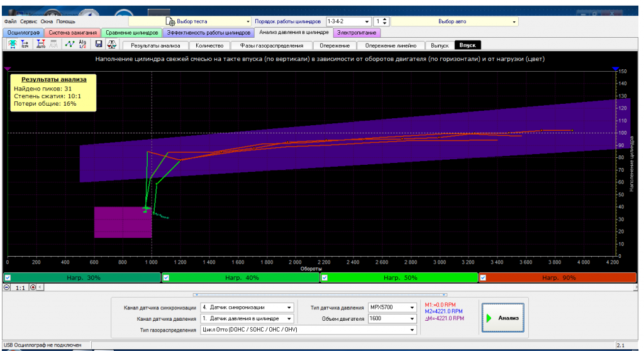
Task: Toggle the Нагр. 90% checkbox
Action: (483, 278)
